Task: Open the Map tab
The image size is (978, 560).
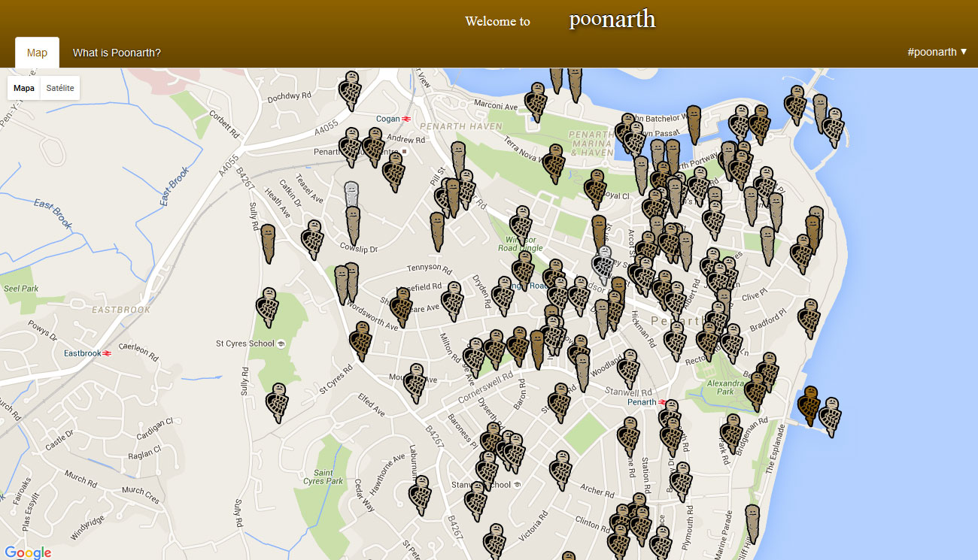Action: (37, 53)
